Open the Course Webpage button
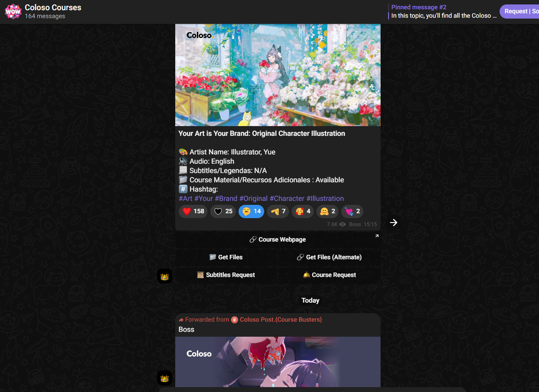The image size is (539, 392). (x=278, y=239)
